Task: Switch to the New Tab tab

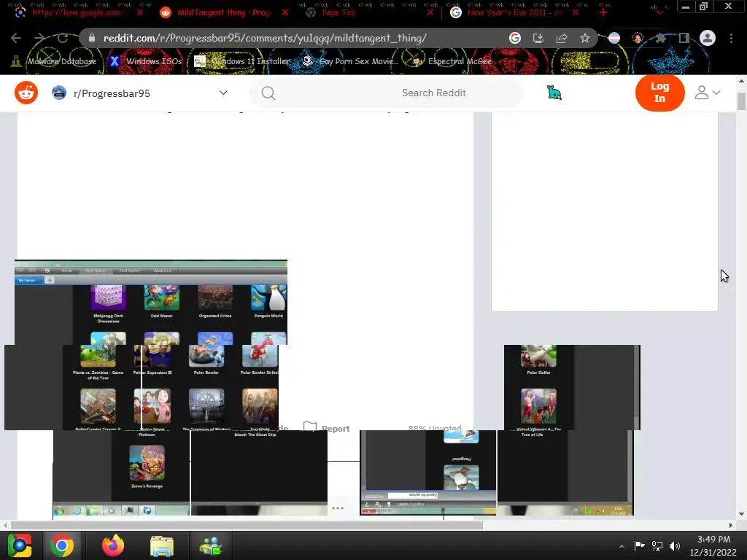Action: [339, 12]
